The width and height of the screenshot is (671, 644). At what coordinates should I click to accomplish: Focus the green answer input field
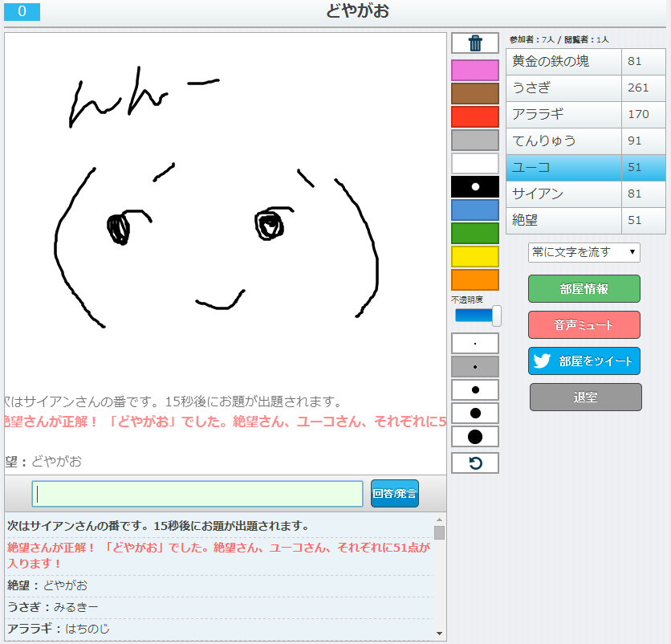point(197,494)
